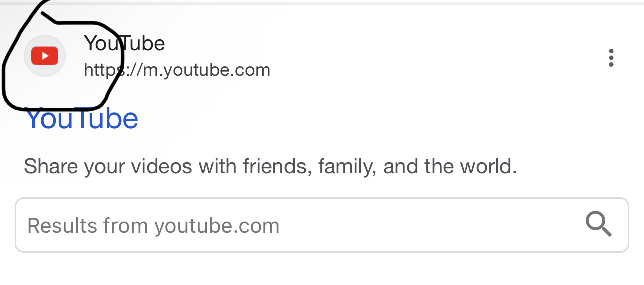Open the blue YouTube result title link

point(81,119)
